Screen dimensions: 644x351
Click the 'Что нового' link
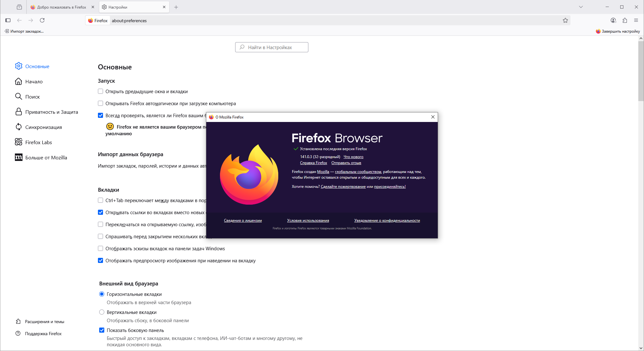coord(353,157)
